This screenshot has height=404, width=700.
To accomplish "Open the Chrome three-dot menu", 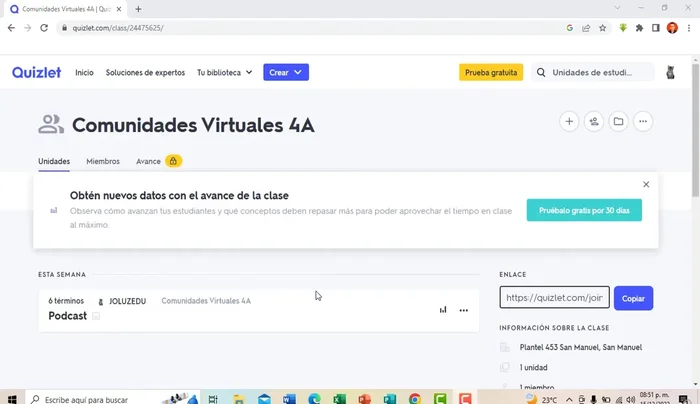I will [x=689, y=28].
